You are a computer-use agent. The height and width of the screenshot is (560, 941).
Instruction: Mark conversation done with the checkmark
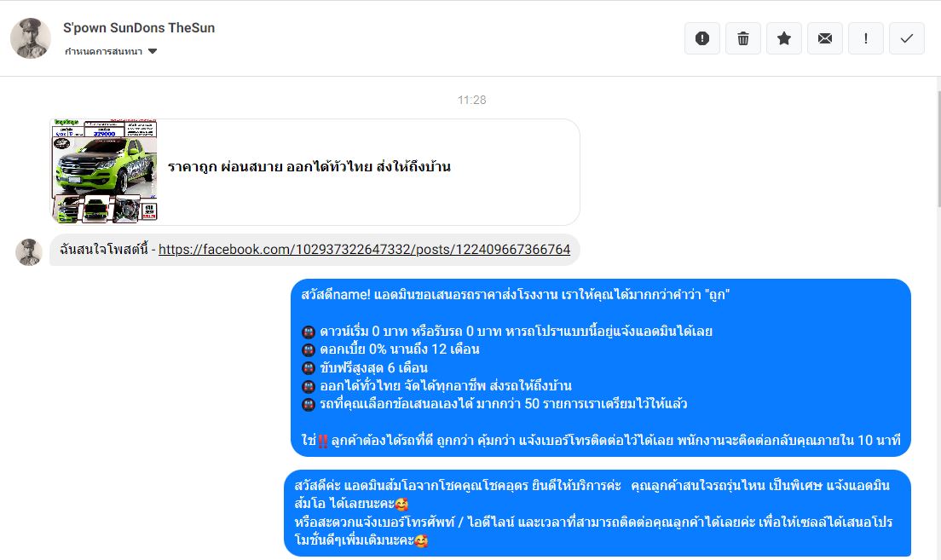point(906,38)
